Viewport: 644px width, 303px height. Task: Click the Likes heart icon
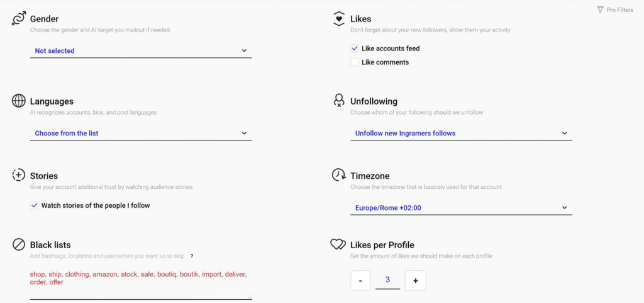[338, 19]
